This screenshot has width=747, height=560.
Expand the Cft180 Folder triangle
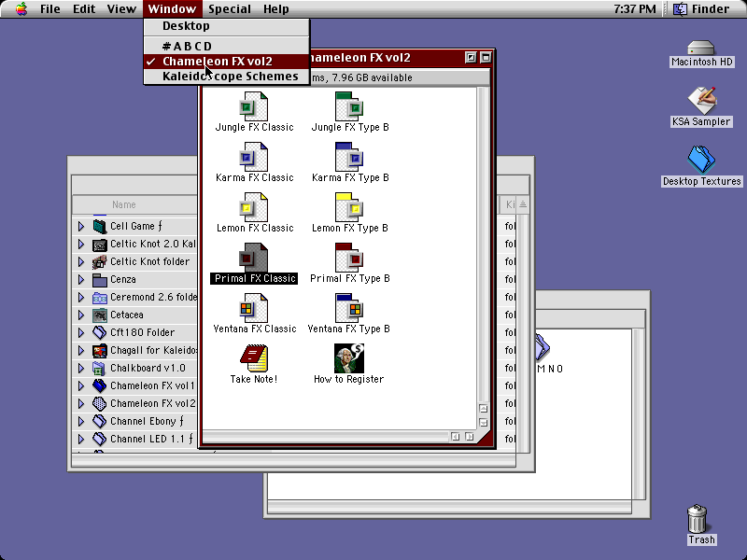tap(81, 333)
